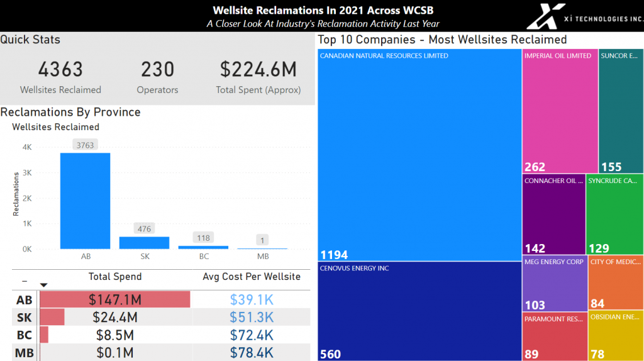Click the 4K y-axis label
The image size is (644, 361).
(x=27, y=147)
